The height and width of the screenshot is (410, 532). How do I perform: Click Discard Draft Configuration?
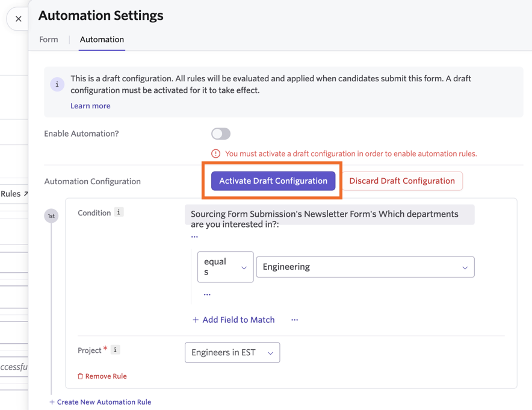(x=402, y=181)
